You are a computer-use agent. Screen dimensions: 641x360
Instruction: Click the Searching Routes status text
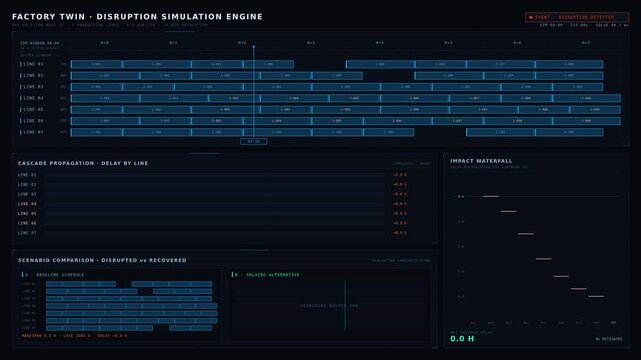pyautogui.click(x=329, y=306)
